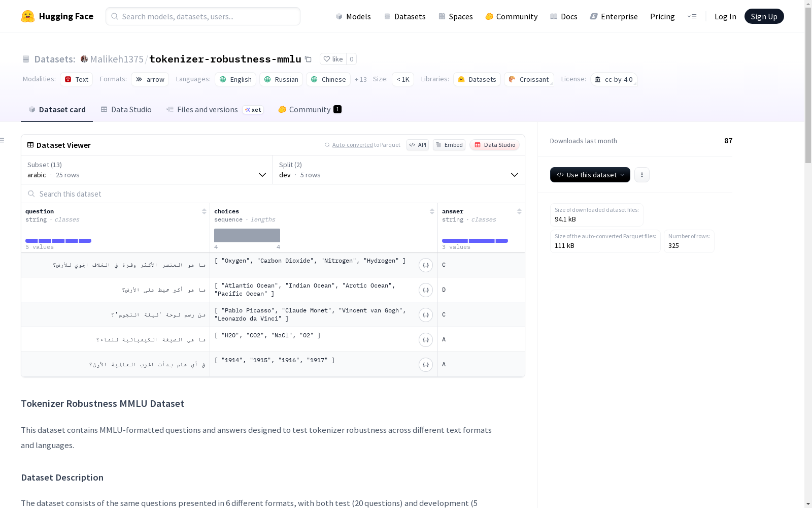Screen dimensions: 812x508
Task: Copy dataset name with the copy icon
Action: (308, 59)
